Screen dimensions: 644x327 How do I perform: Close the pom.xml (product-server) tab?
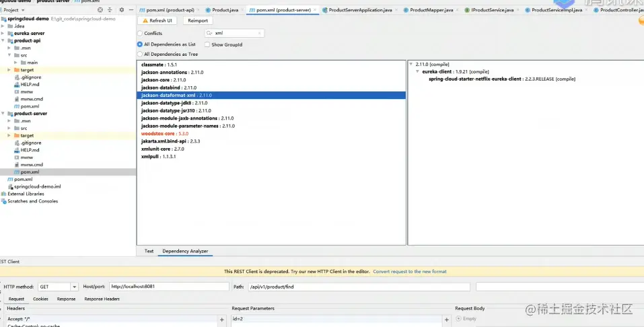click(315, 10)
